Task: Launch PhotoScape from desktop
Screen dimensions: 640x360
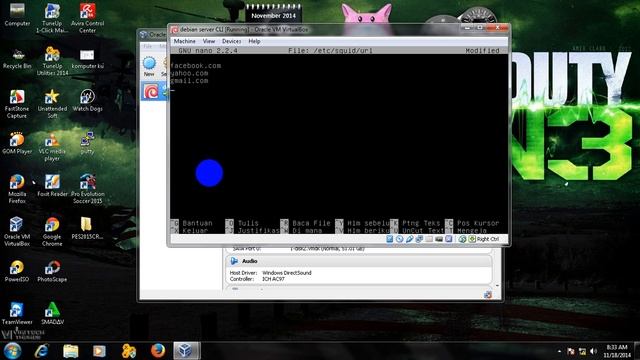Action: [x=52, y=271]
